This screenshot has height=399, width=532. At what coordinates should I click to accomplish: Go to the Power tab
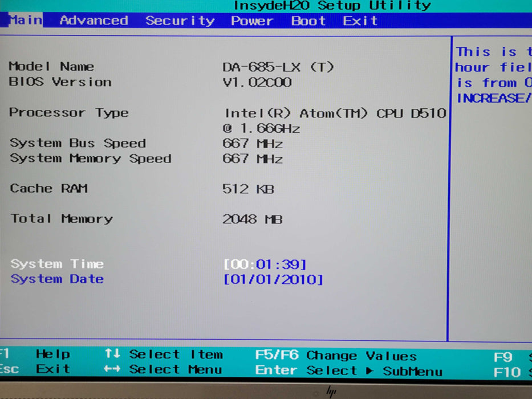(252, 21)
